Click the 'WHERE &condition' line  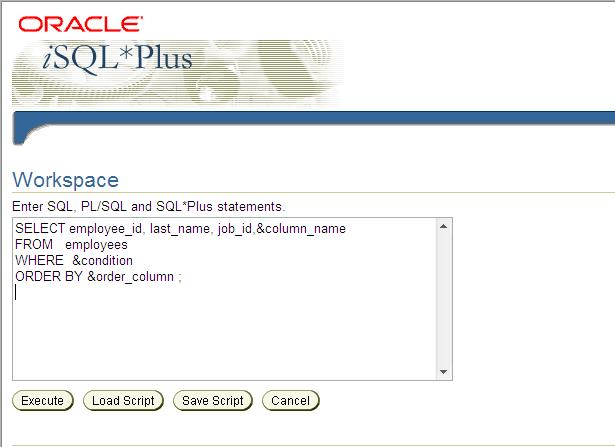click(x=74, y=260)
